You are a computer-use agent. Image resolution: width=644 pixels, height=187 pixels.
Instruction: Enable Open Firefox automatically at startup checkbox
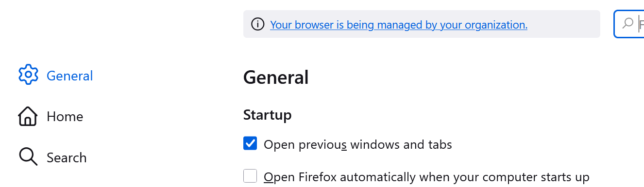tap(250, 176)
